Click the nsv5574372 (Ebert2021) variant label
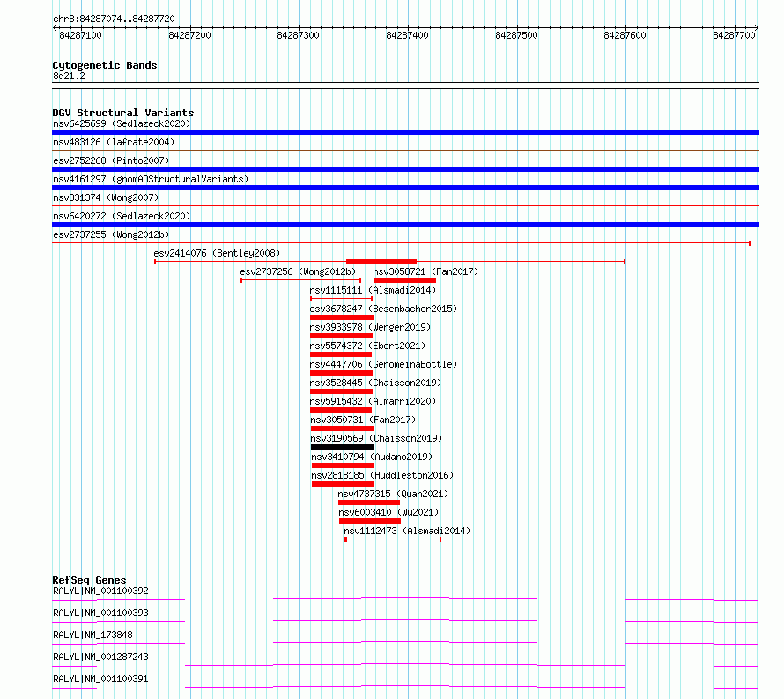Screen dimensions: 784x699 (x=367, y=346)
